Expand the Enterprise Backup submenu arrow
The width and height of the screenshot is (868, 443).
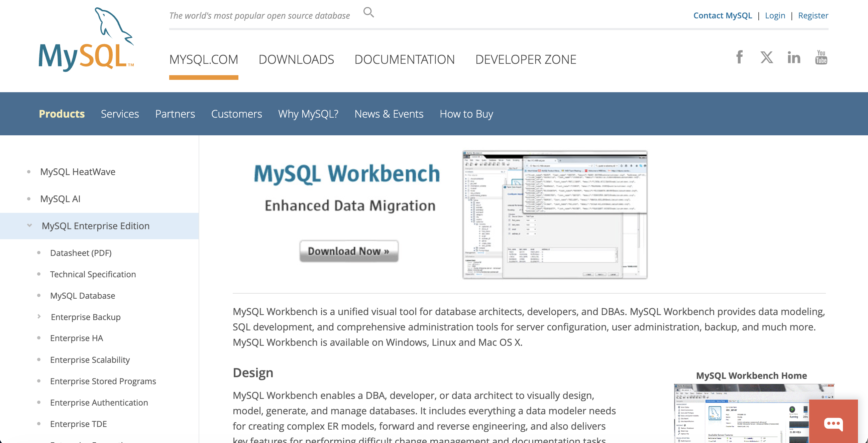tap(39, 316)
